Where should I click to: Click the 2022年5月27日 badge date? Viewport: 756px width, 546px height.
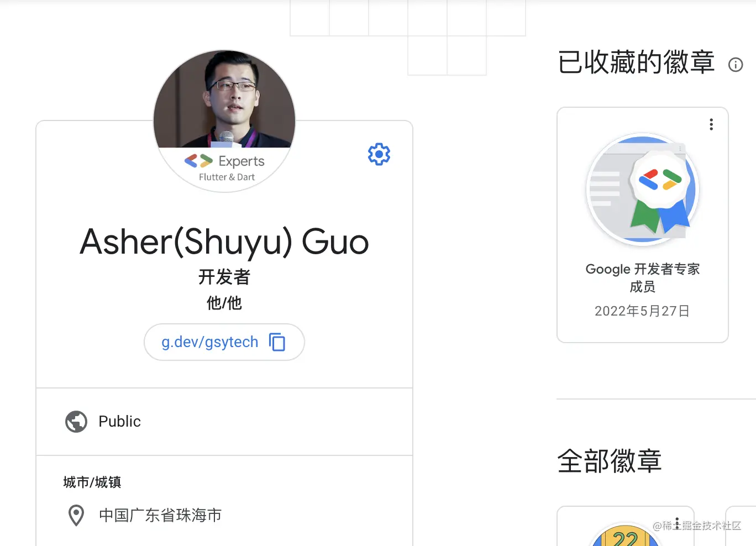click(642, 311)
